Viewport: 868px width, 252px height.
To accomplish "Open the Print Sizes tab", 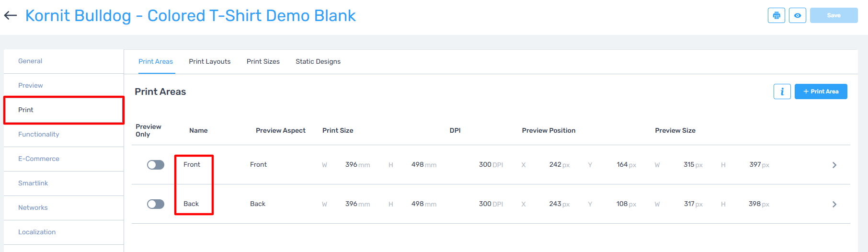I will 263,61.
